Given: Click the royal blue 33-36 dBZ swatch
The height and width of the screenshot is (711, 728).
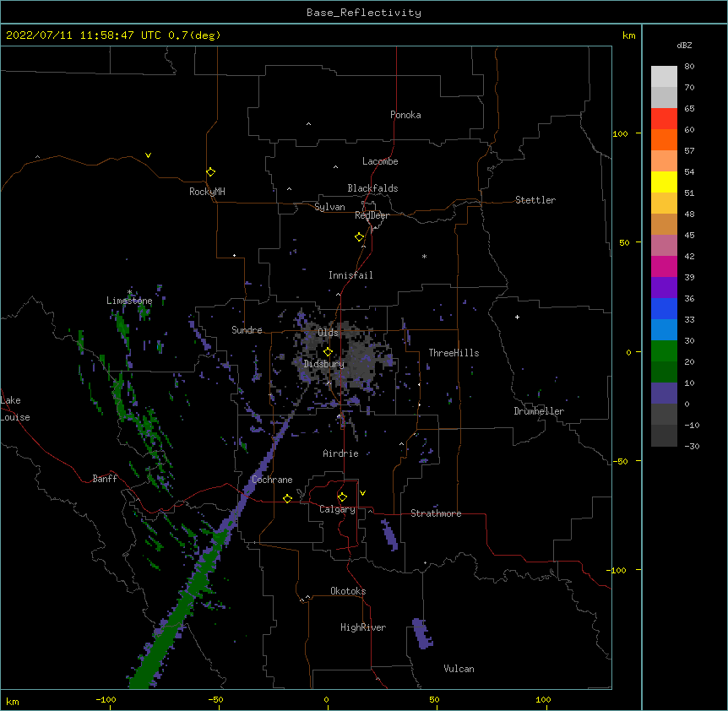Looking at the screenshot, I should coord(664,308).
